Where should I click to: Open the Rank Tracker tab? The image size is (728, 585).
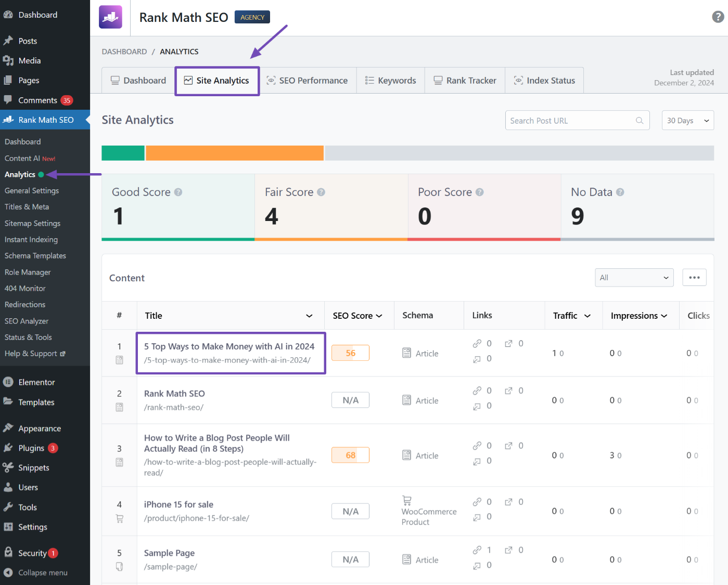tap(465, 80)
